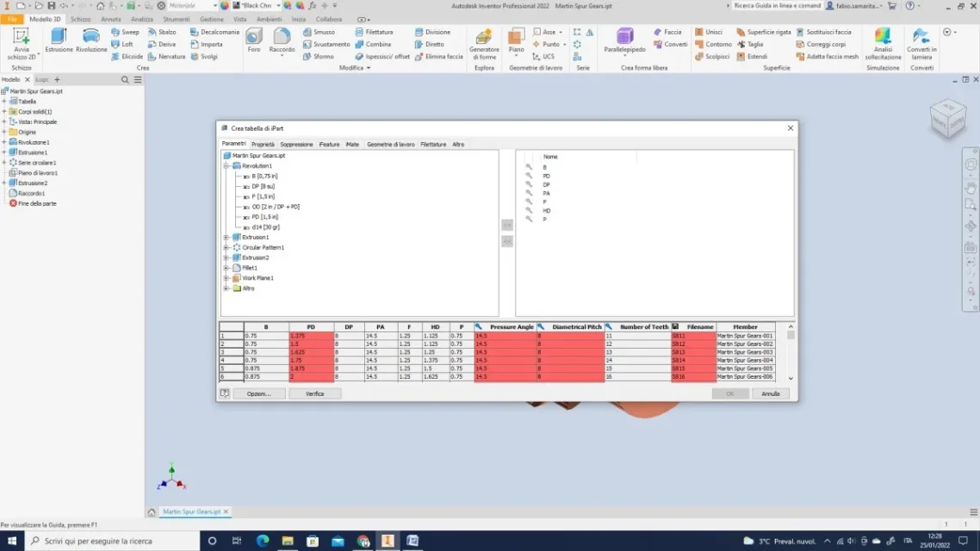Image resolution: width=980 pixels, height=551 pixels.
Task: Open the Modifica panel dropdown
Action: (355, 67)
